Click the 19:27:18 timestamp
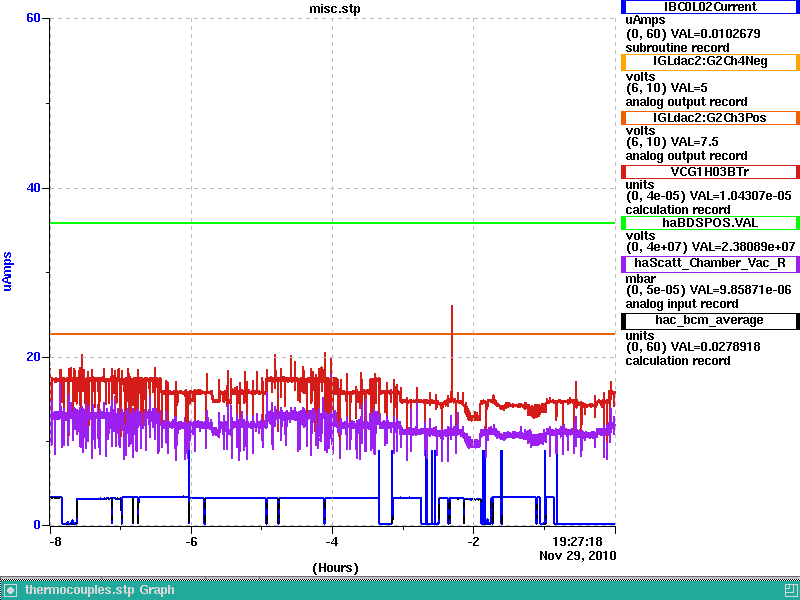Image resolution: width=800 pixels, height=600 pixels. pyautogui.click(x=577, y=541)
